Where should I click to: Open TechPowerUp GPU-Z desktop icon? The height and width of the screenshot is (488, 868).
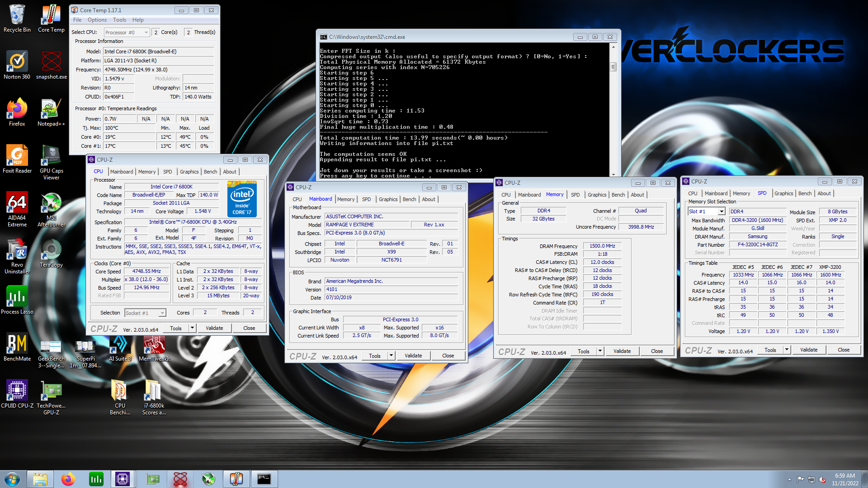click(x=51, y=397)
